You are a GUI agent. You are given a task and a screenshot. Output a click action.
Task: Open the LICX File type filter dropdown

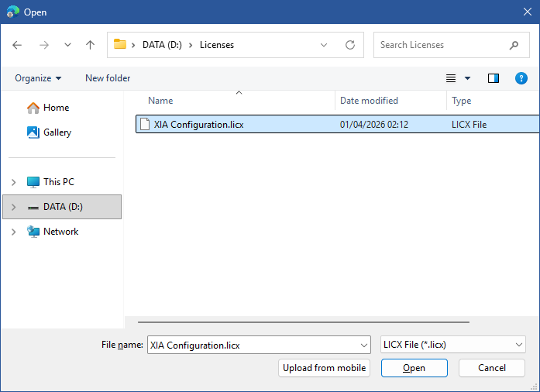(453, 345)
